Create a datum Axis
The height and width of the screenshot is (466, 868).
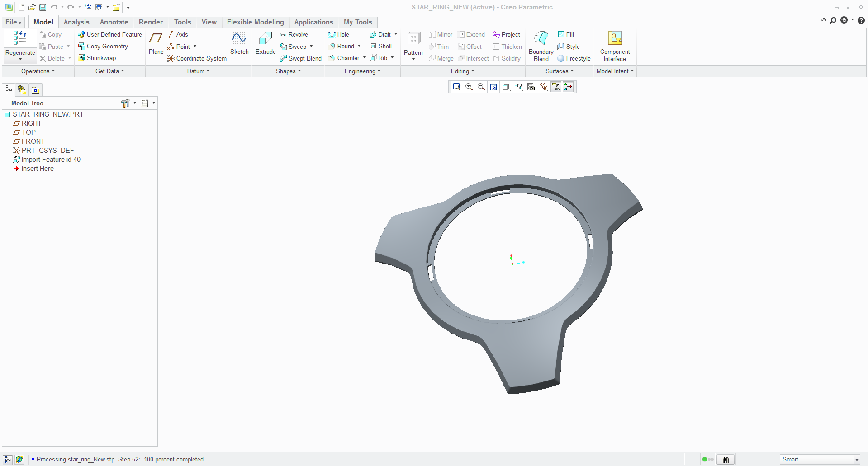[178, 34]
